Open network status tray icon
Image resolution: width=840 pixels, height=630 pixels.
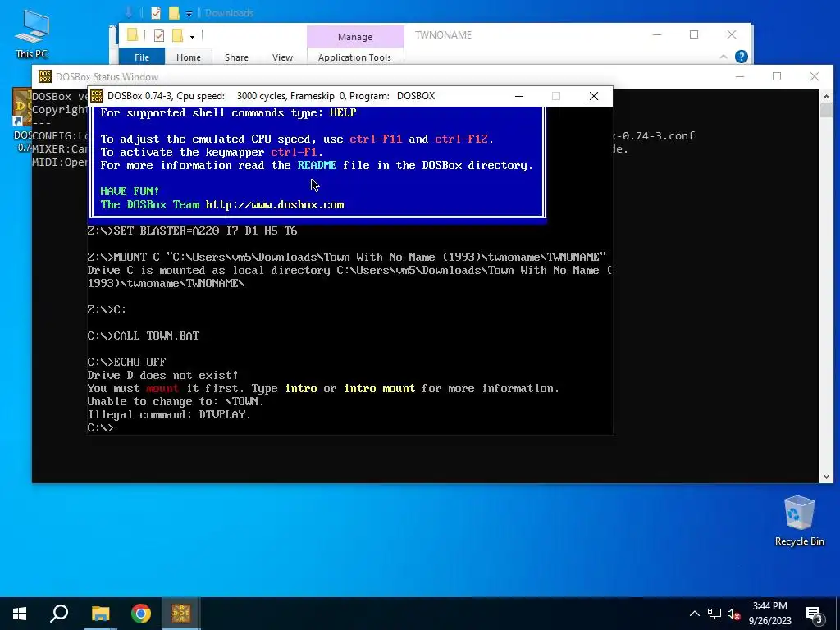point(714,614)
